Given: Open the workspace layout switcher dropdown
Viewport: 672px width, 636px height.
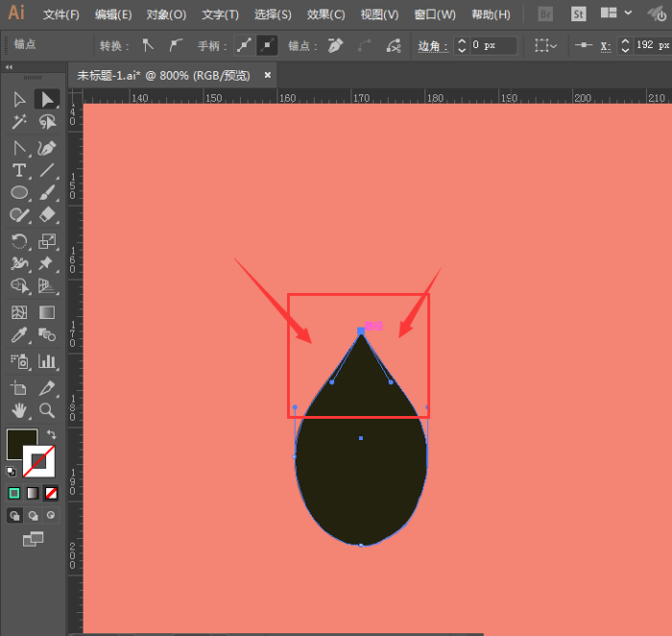Looking at the screenshot, I should click(x=614, y=14).
